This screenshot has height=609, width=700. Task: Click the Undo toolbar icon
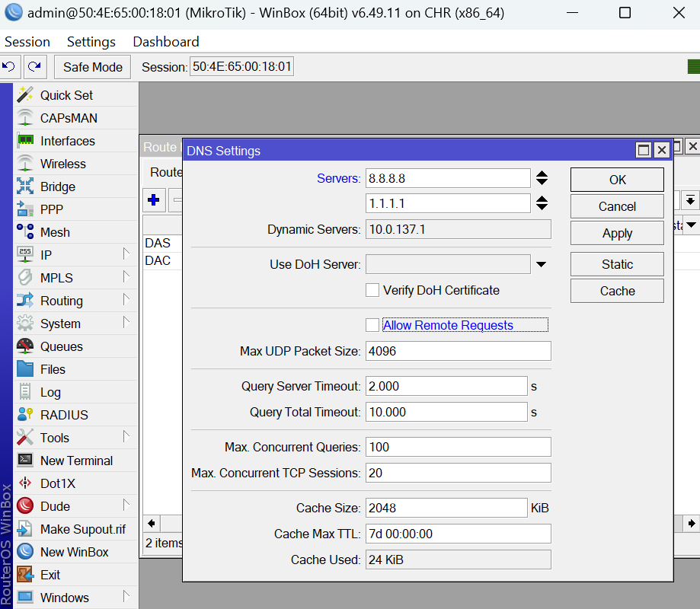(9, 67)
